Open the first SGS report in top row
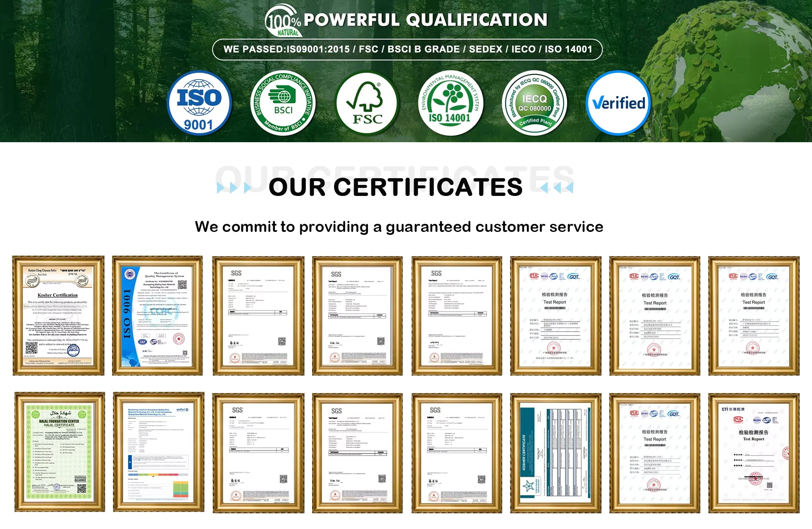Viewport: 812px width, 529px height. [x=258, y=316]
